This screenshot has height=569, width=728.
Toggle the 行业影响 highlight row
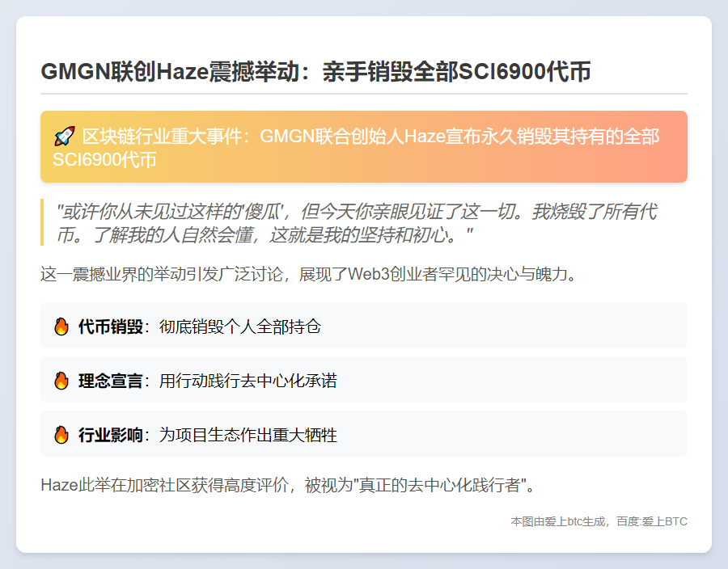(364, 435)
